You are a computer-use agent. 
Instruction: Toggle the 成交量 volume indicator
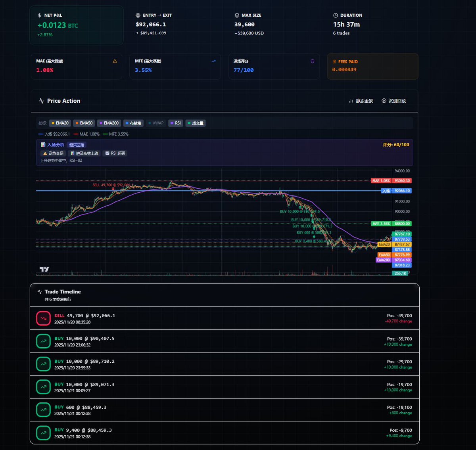196,123
